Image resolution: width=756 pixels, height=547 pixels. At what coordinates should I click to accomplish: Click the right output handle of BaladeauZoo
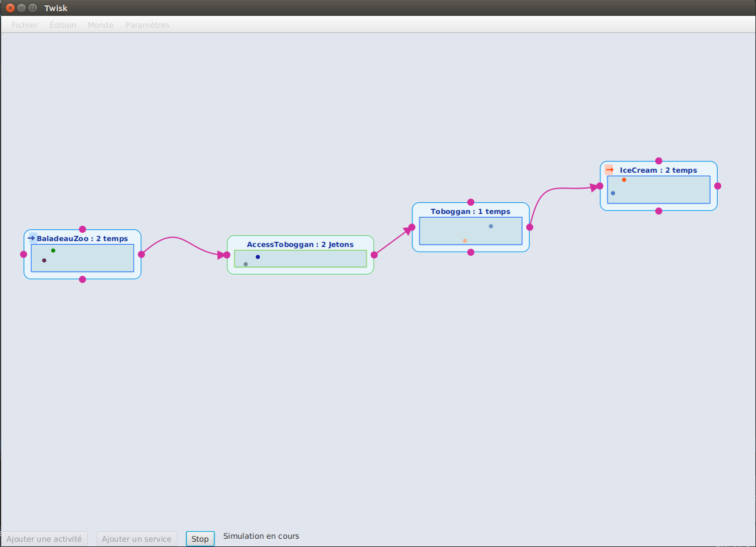pyautogui.click(x=141, y=254)
